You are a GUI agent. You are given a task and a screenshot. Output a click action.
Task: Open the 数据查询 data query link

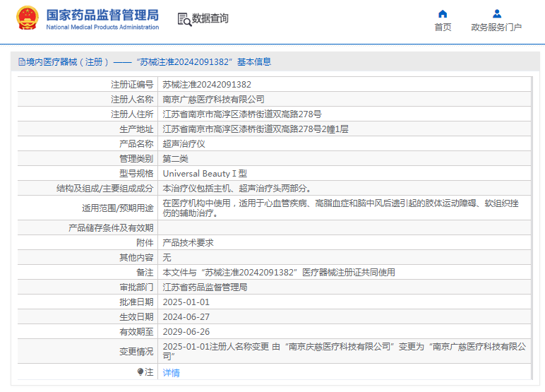[210, 18]
